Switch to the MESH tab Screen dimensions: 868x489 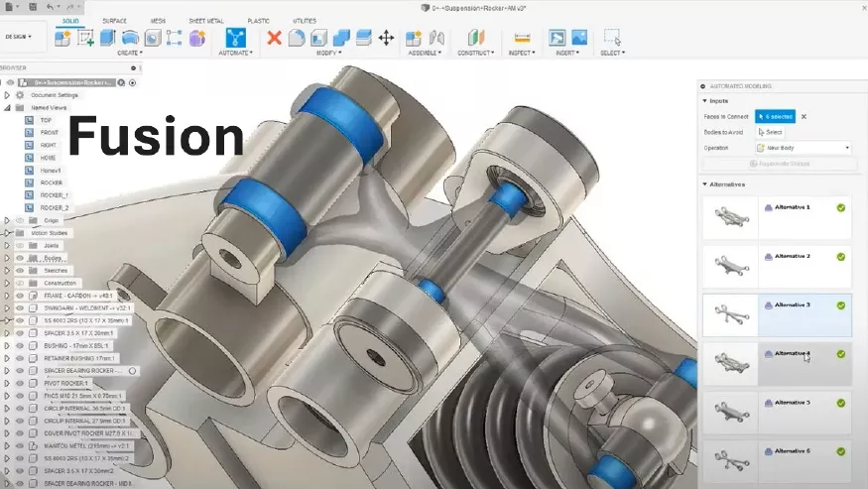158,21
